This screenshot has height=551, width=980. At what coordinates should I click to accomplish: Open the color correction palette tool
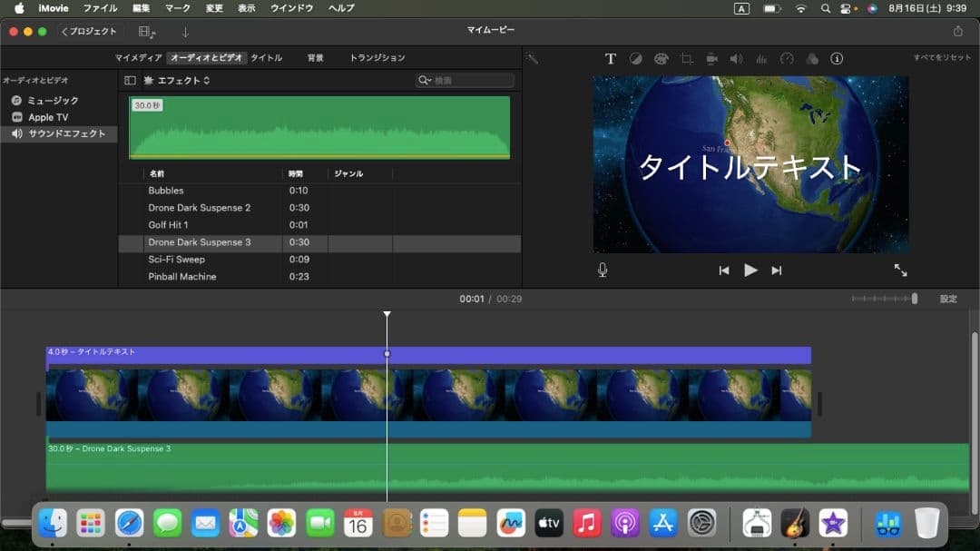pyautogui.click(x=661, y=59)
